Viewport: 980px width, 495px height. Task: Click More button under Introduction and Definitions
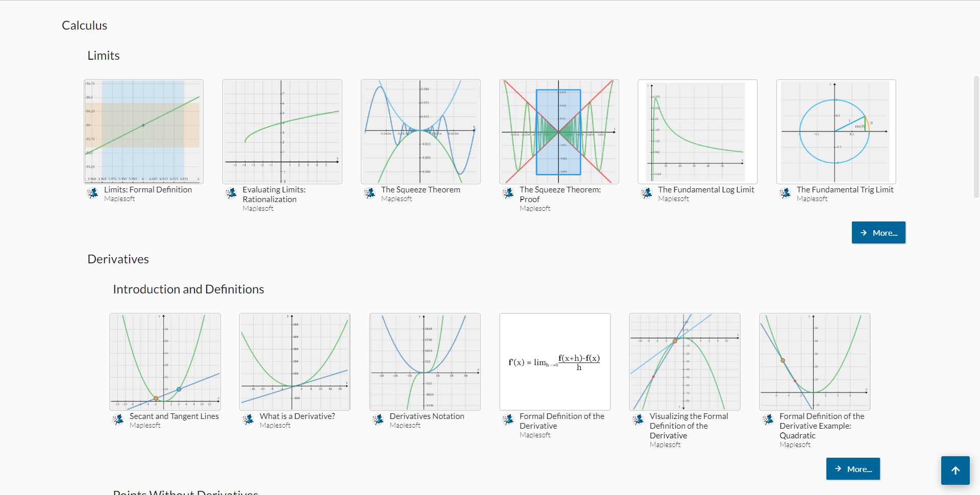(853, 469)
